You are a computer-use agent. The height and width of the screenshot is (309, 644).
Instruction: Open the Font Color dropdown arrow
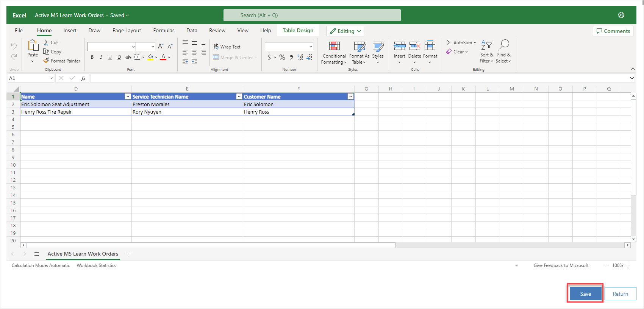[169, 57]
